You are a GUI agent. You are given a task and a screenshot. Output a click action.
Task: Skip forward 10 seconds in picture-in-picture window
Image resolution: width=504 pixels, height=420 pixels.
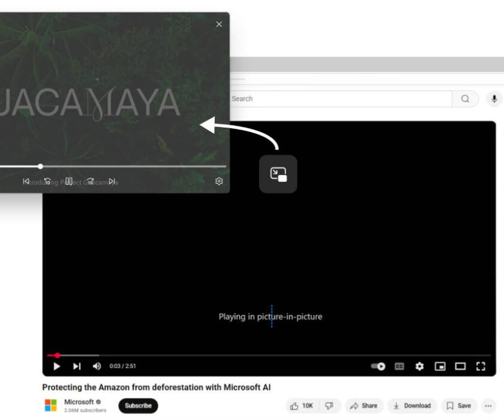pyautogui.click(x=91, y=182)
